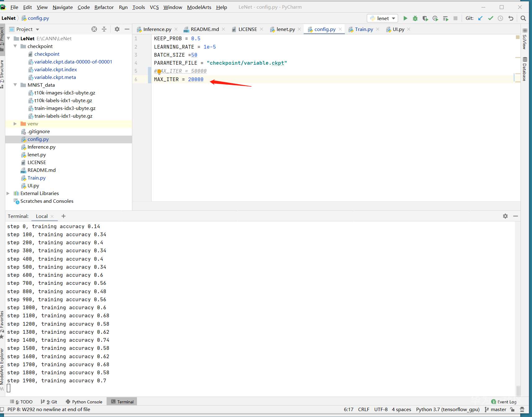Close the Local terminal tab
532x417 pixels.
tap(52, 216)
